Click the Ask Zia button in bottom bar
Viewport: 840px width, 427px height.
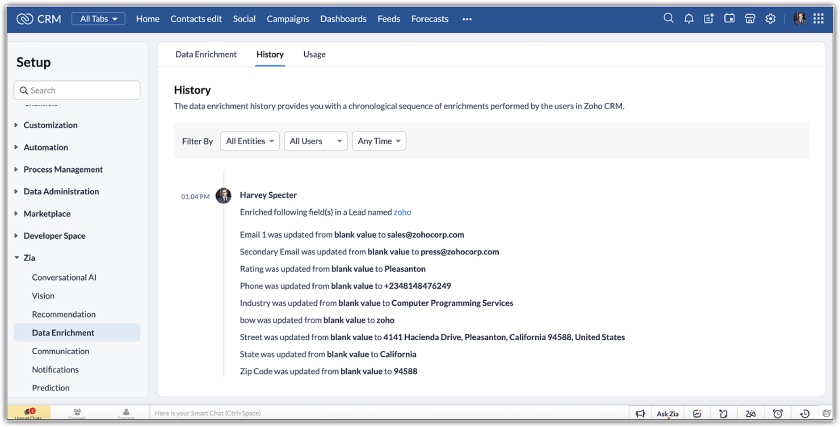coord(667,413)
